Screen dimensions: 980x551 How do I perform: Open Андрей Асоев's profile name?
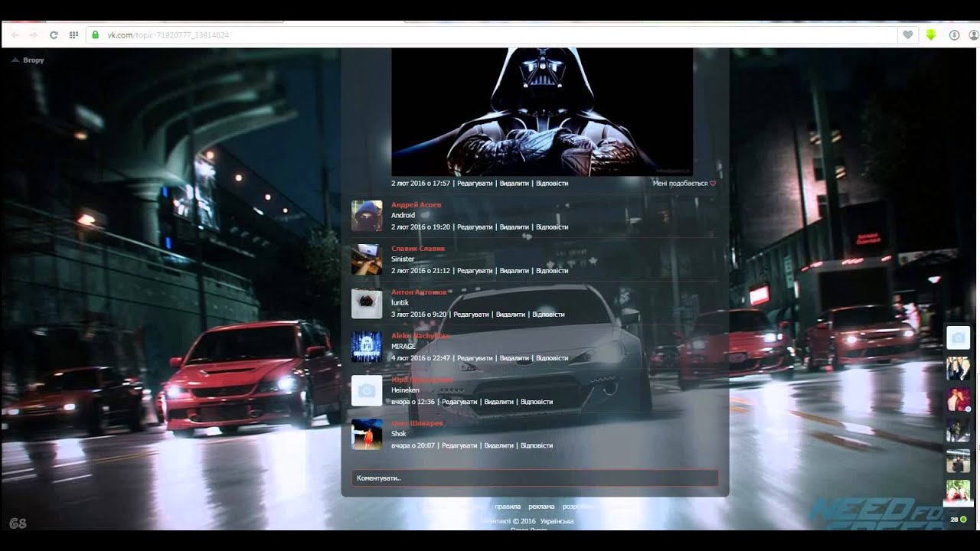[416, 205]
